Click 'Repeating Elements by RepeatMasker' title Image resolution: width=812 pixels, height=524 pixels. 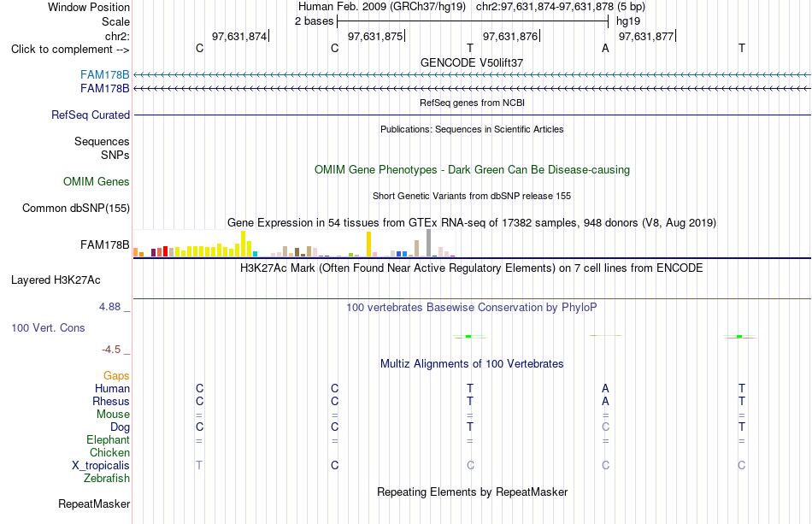pyautogui.click(x=472, y=492)
